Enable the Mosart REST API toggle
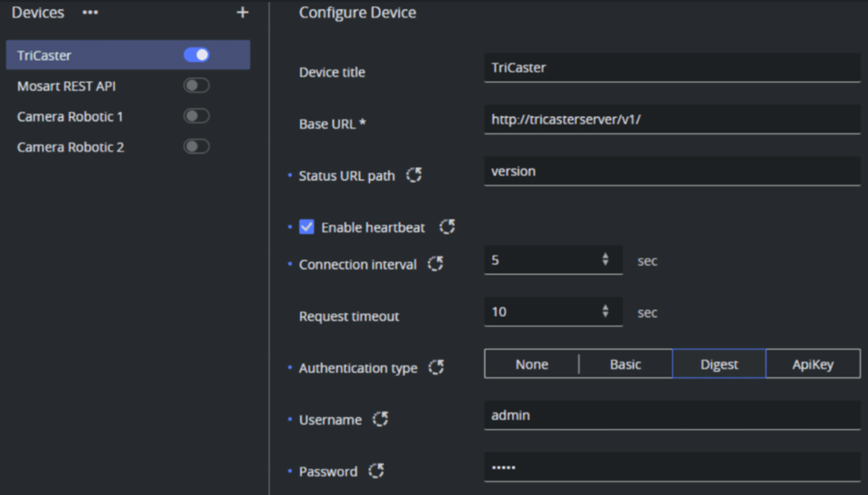 [x=197, y=86]
